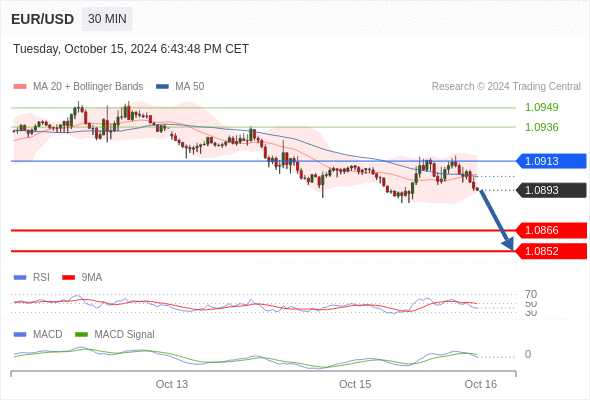Select the red 1.0866 support price tag
This screenshot has width=590, height=400.
pos(551,230)
